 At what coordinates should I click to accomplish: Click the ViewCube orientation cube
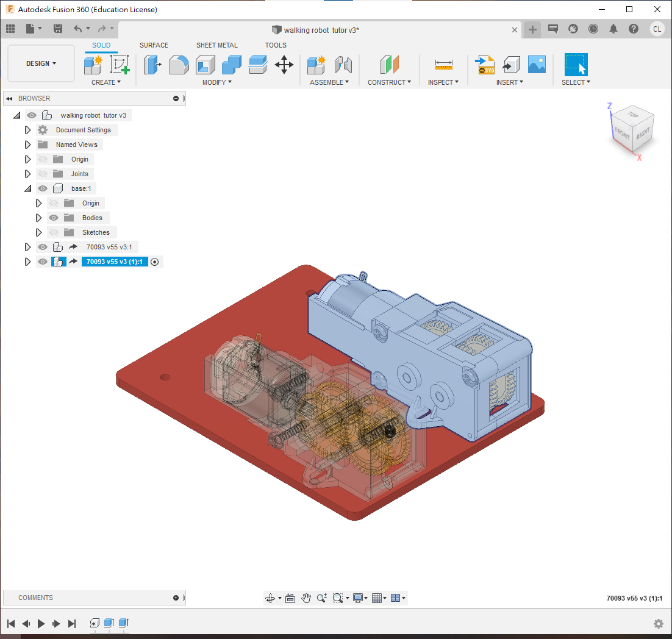[632, 127]
